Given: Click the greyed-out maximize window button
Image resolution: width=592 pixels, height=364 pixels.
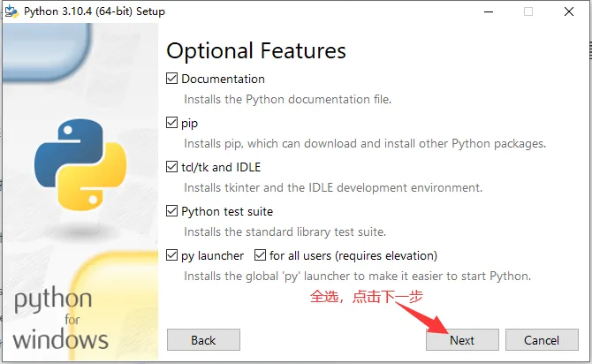Looking at the screenshot, I should [528, 11].
